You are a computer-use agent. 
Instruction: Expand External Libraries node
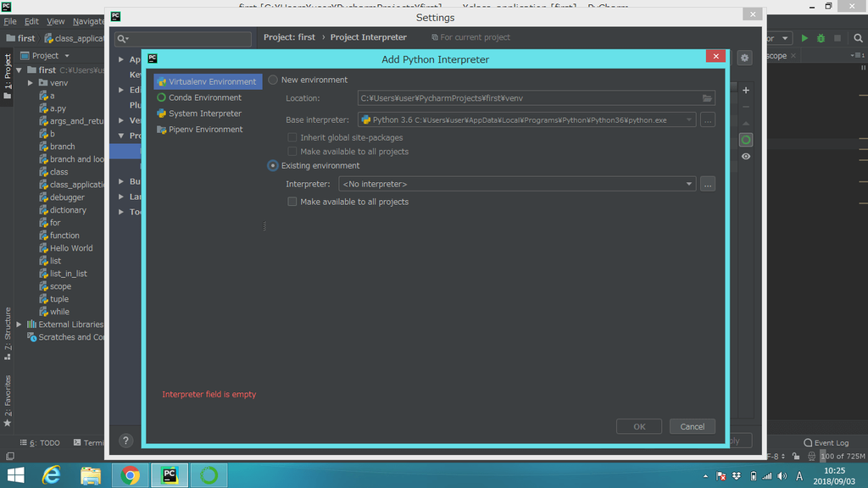point(19,324)
